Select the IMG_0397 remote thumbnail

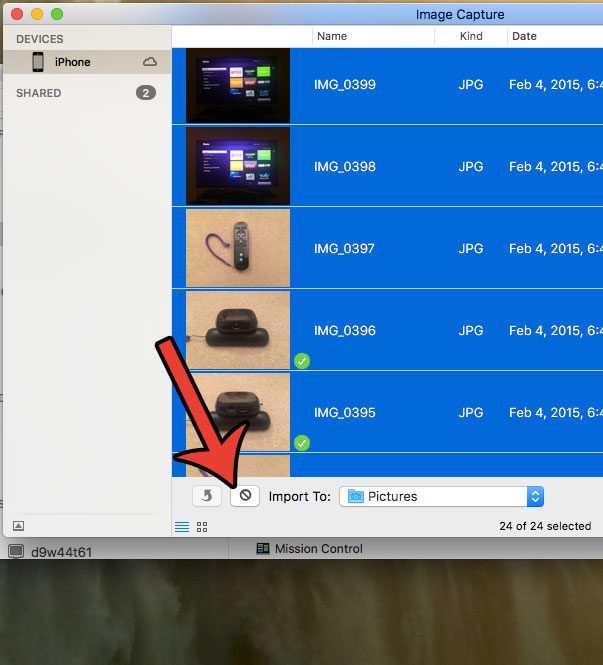pyautogui.click(x=238, y=248)
